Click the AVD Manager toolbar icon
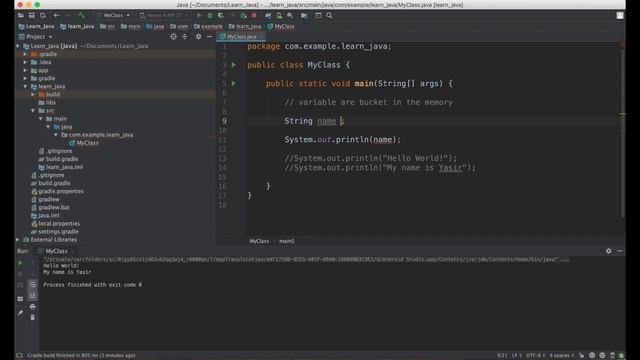The image size is (640, 360). (x=279, y=16)
